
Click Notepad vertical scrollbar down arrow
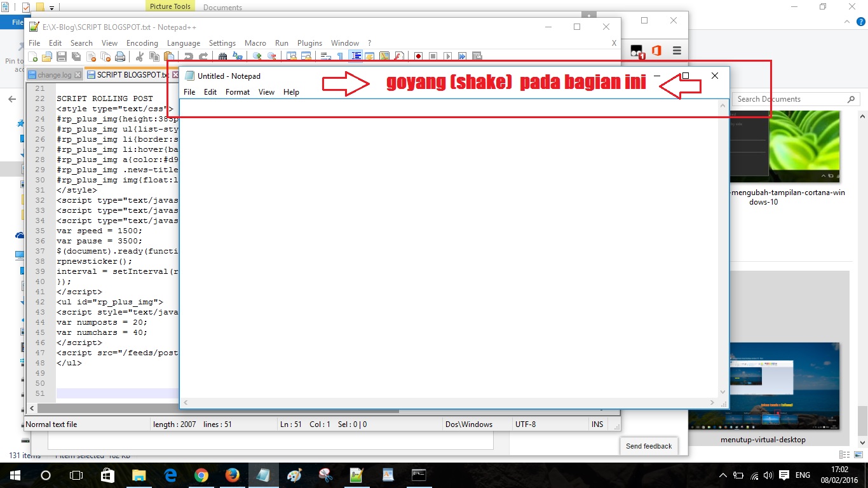[722, 392]
